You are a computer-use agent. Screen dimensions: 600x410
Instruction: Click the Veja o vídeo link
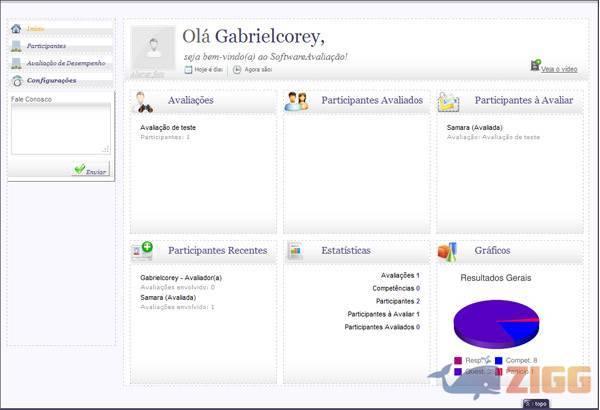[x=559, y=69]
